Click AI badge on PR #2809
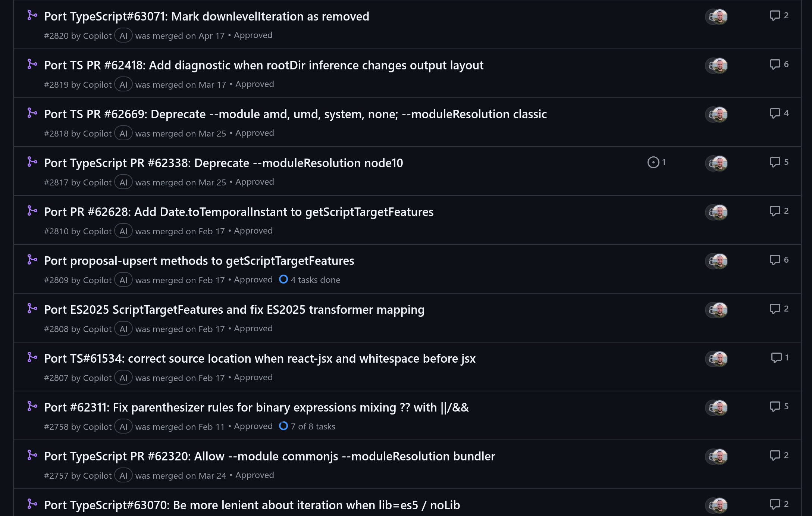812x516 pixels. (x=123, y=280)
